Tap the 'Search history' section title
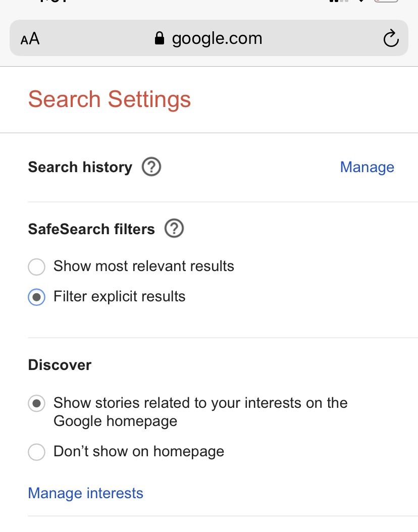 click(x=80, y=167)
